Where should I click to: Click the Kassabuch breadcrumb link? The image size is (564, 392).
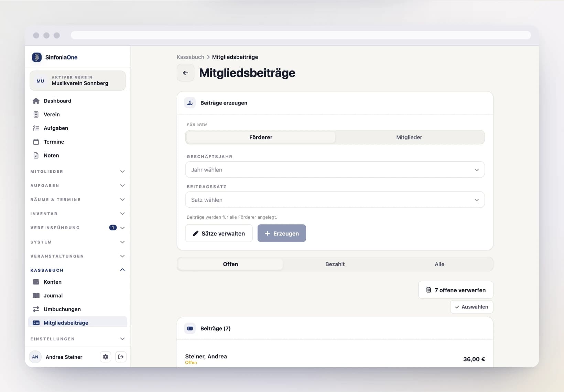pos(191,57)
